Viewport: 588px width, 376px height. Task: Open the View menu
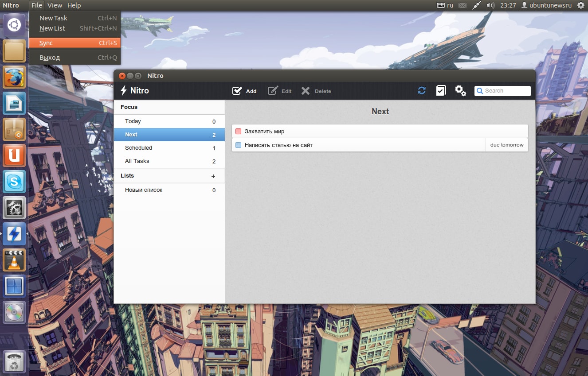coord(55,5)
